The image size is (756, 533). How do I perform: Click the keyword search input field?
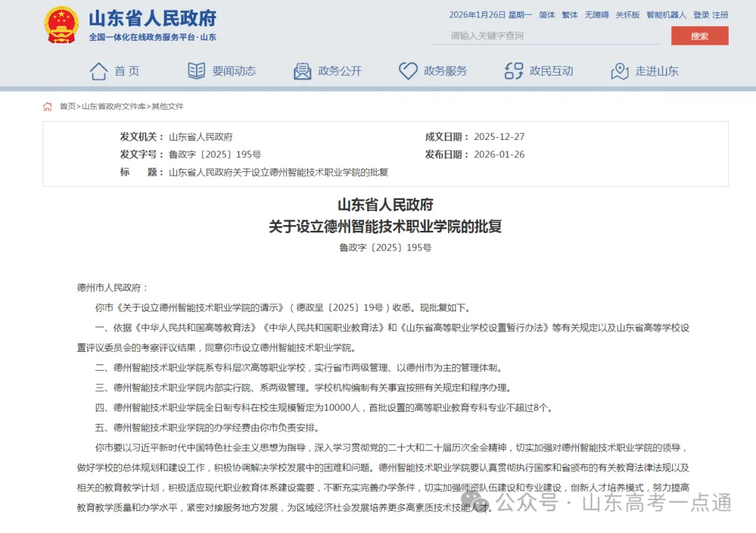pos(545,36)
